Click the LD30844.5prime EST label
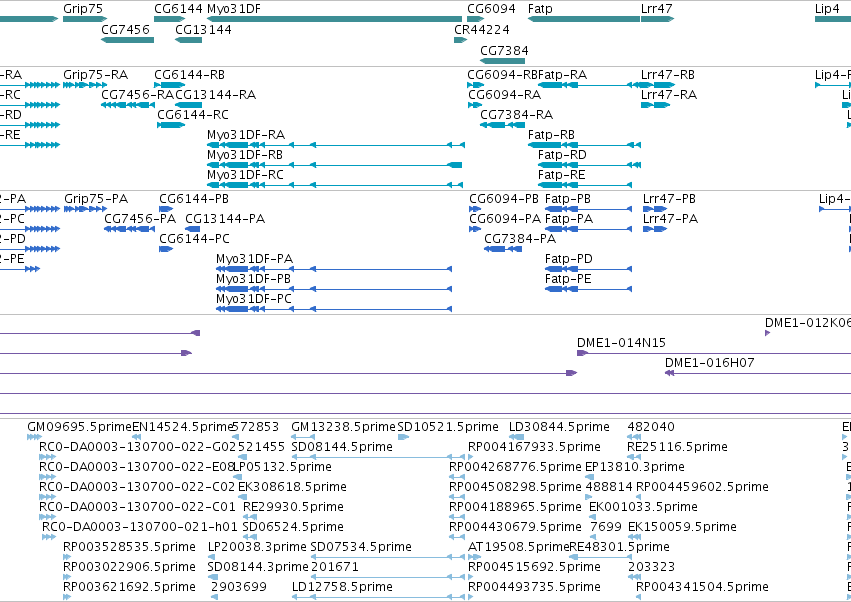 tap(559, 427)
